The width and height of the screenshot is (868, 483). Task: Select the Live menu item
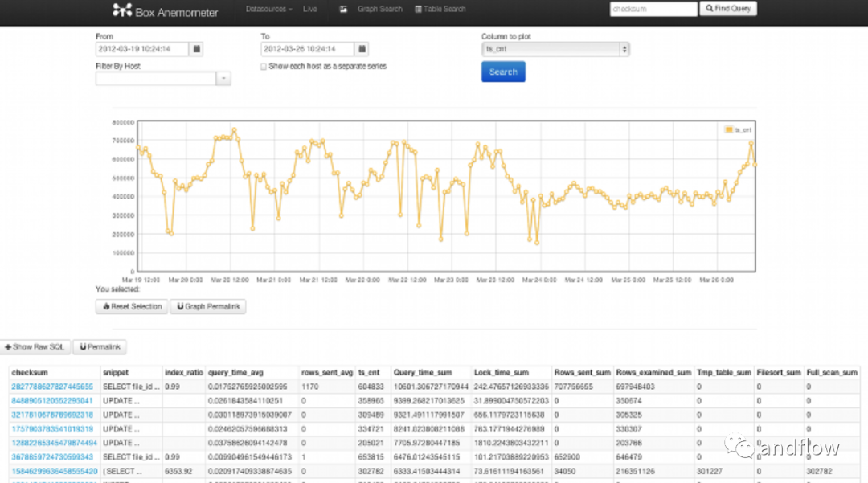(310, 9)
